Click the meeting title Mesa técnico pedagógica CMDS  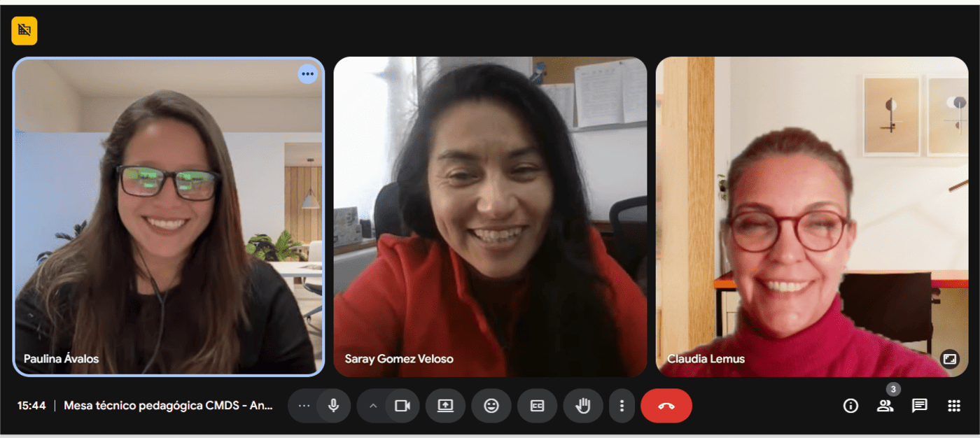pyautogui.click(x=168, y=406)
